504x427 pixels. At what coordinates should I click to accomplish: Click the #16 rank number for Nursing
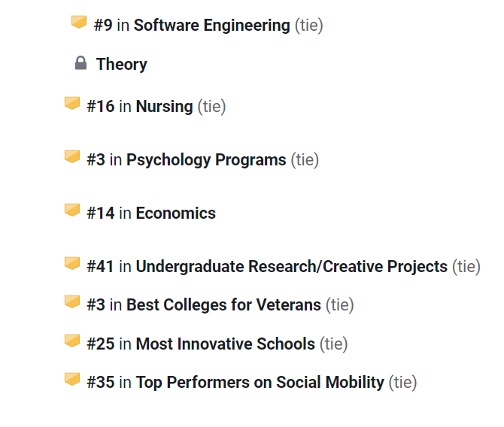click(x=101, y=106)
